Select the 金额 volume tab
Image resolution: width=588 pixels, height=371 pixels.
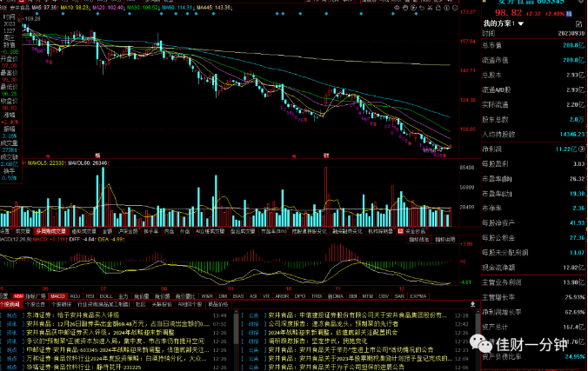[107, 231]
